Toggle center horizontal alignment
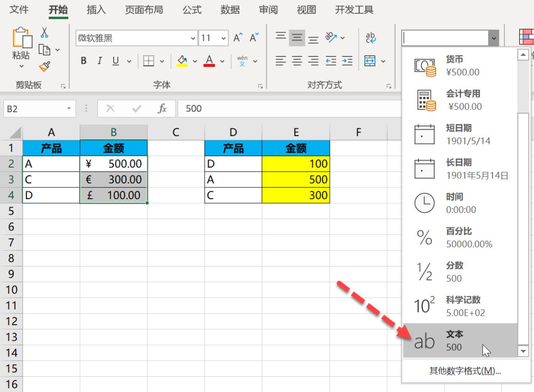The width and height of the screenshot is (534, 392). tap(297, 61)
